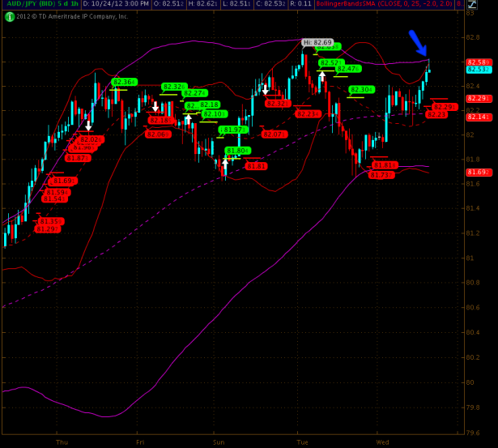Click the green info icon beside the copyright
The height and width of the screenshot is (448, 498).
point(9,16)
